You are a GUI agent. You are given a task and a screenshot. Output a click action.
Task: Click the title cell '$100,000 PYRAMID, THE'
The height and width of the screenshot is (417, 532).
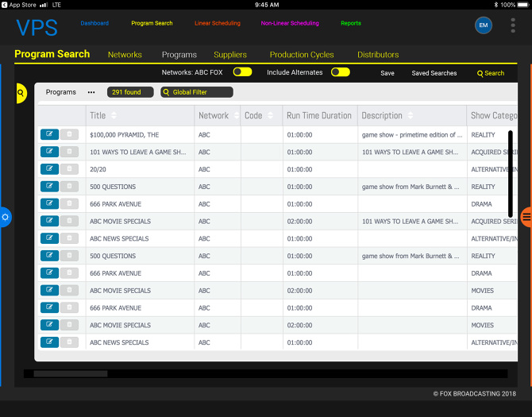pos(124,135)
